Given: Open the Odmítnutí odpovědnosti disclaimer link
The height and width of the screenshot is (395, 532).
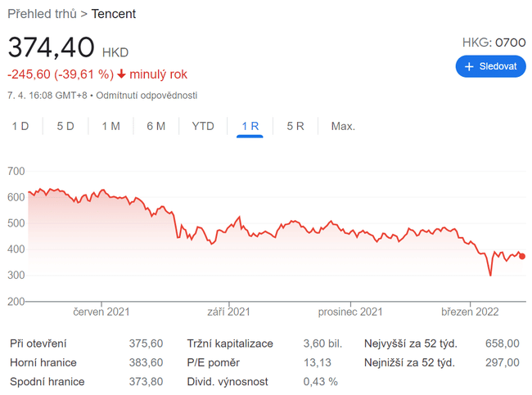Looking at the screenshot, I should (x=147, y=95).
